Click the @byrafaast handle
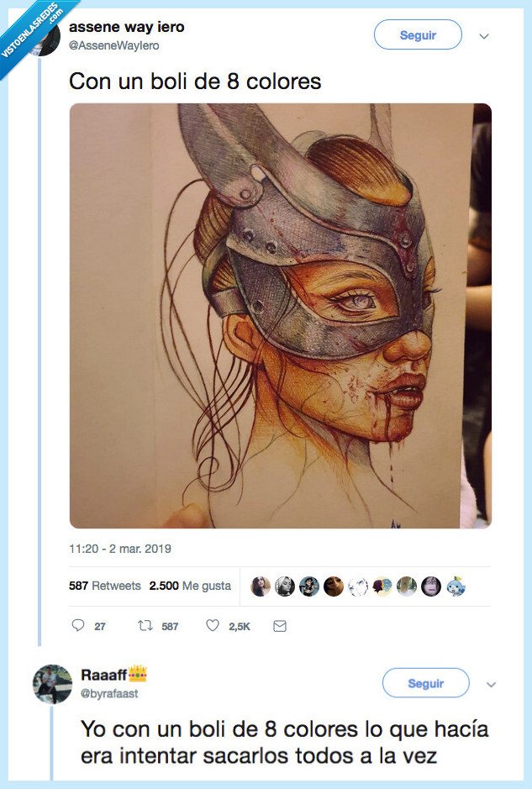The width and height of the screenshot is (532, 789). coord(109,693)
